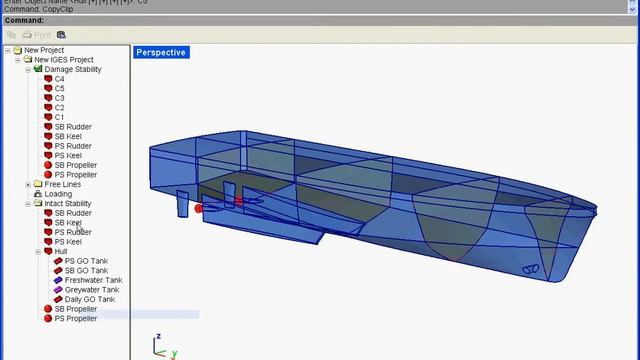Click the dark snapshot icon in the toolbar
This screenshot has width=640, height=360.
(61, 35)
